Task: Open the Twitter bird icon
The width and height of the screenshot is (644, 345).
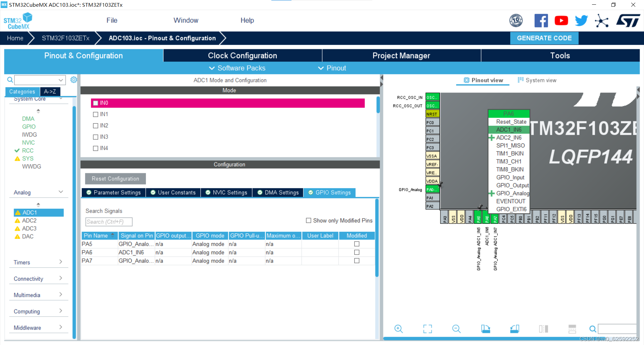Action: 581,21
